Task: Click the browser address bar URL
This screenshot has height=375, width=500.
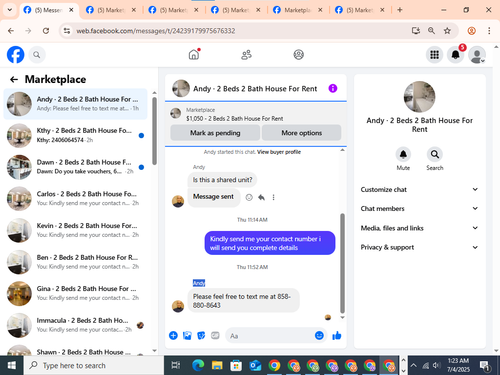Action: (156, 31)
